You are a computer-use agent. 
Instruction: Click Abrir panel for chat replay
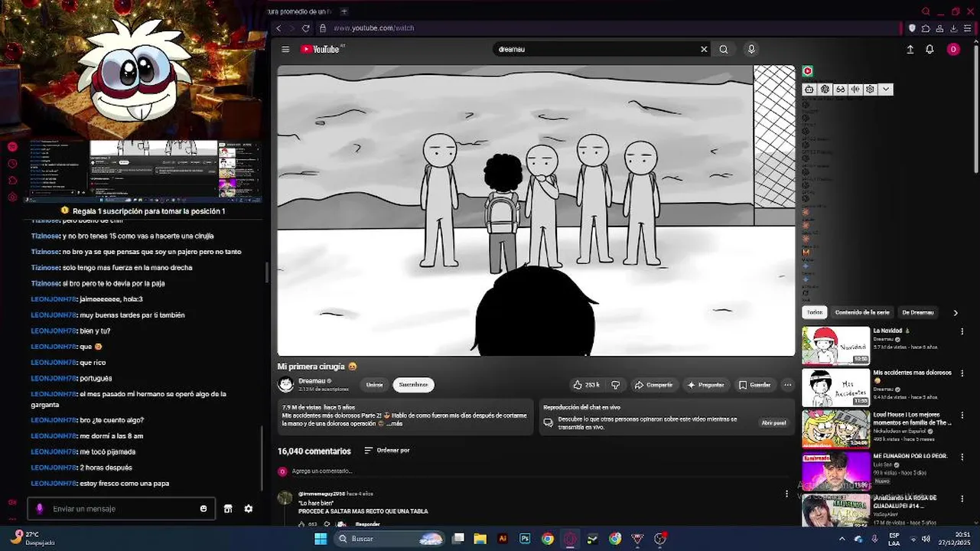point(773,422)
